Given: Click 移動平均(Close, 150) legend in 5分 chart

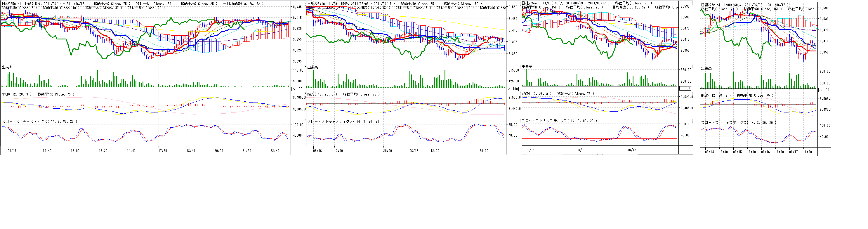Looking at the screenshot, I should (155, 4).
